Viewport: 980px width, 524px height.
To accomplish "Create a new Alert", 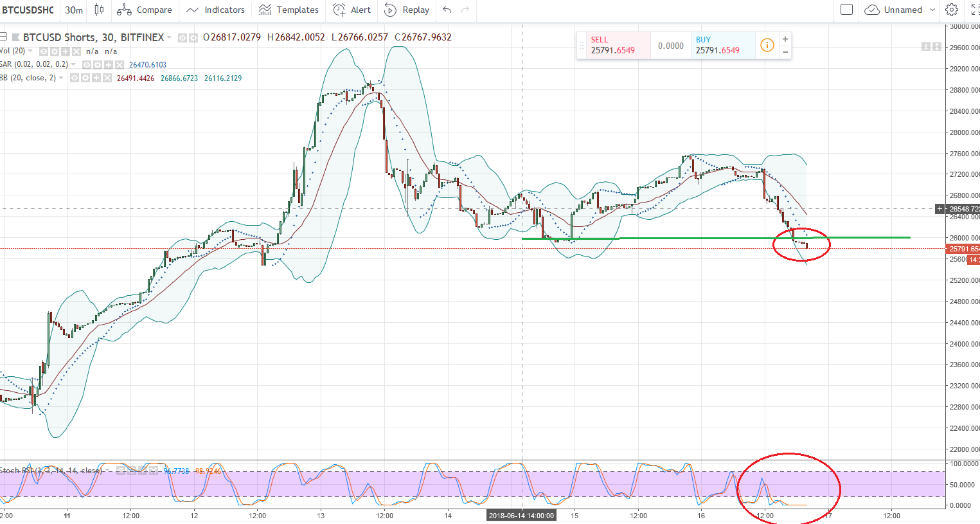I will [x=352, y=10].
